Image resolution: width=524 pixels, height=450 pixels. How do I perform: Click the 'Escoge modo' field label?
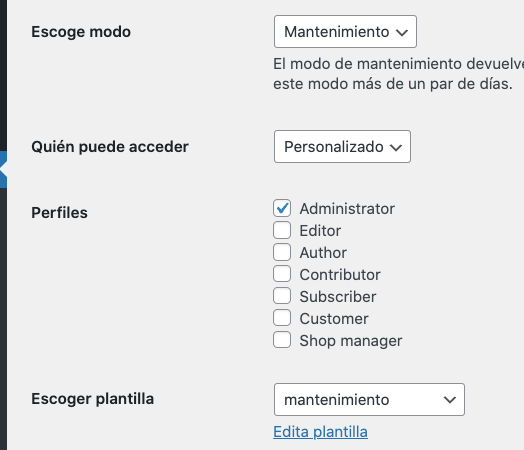[81, 32]
